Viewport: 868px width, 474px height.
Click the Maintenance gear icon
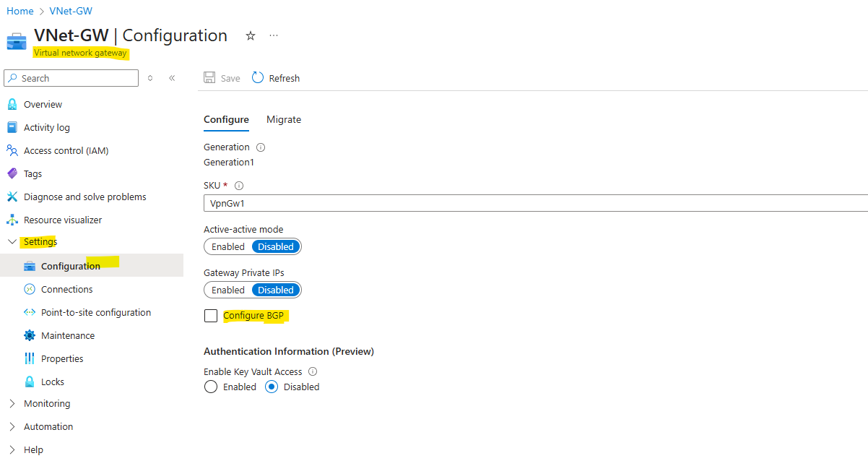[30, 335]
